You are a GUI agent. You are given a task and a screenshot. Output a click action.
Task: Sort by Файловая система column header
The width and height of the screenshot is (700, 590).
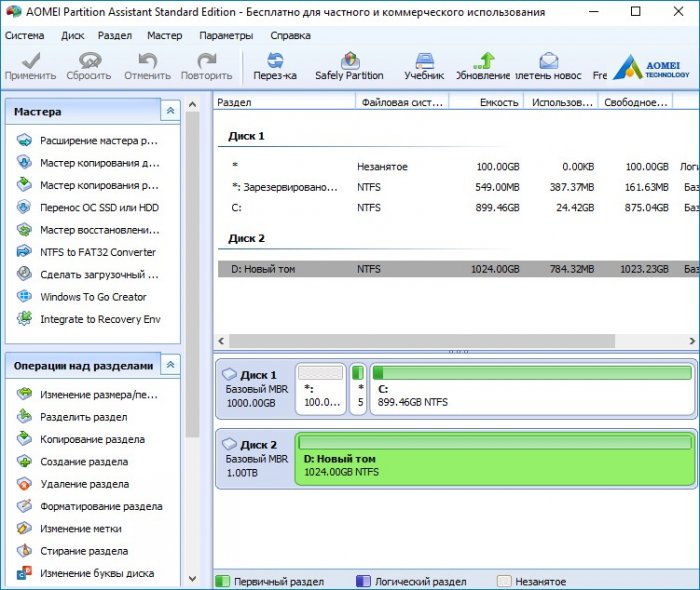[402, 102]
